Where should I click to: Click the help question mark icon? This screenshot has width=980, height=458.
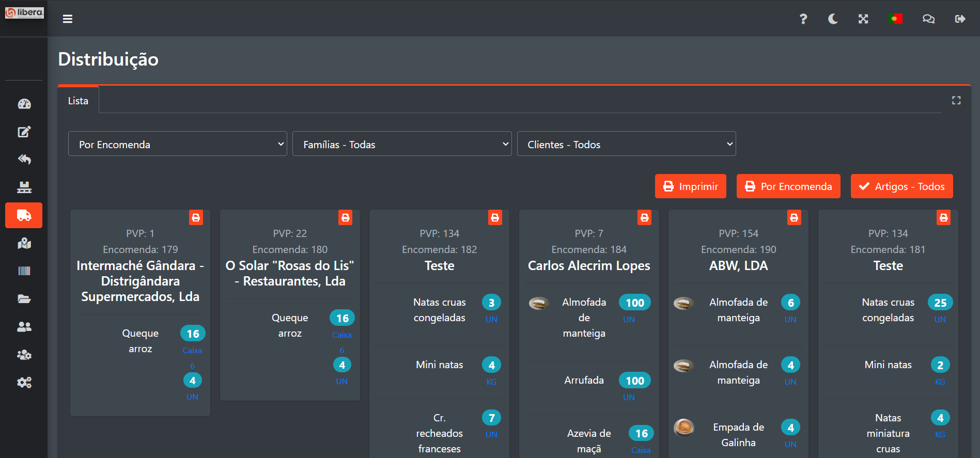coord(803,19)
